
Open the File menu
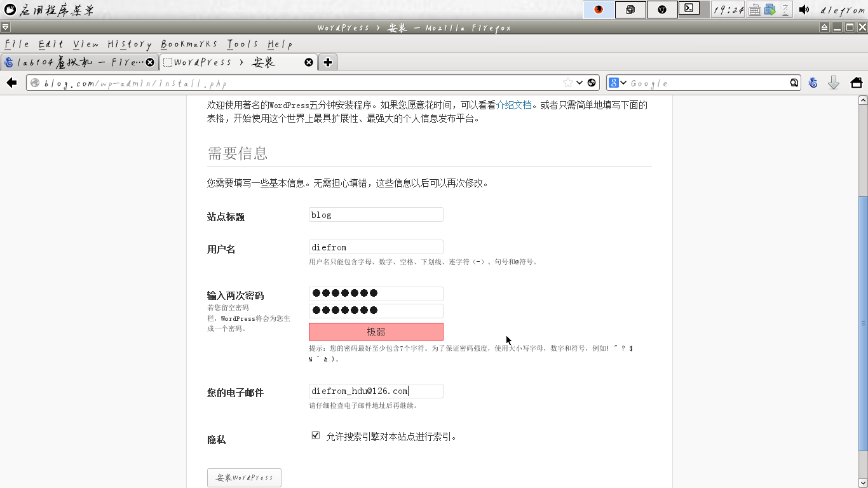click(x=17, y=44)
